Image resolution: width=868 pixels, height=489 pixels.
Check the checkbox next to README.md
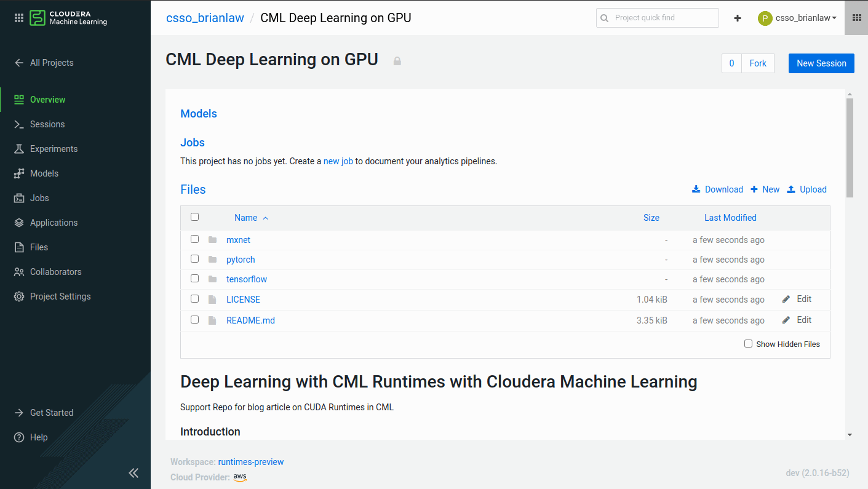click(194, 319)
